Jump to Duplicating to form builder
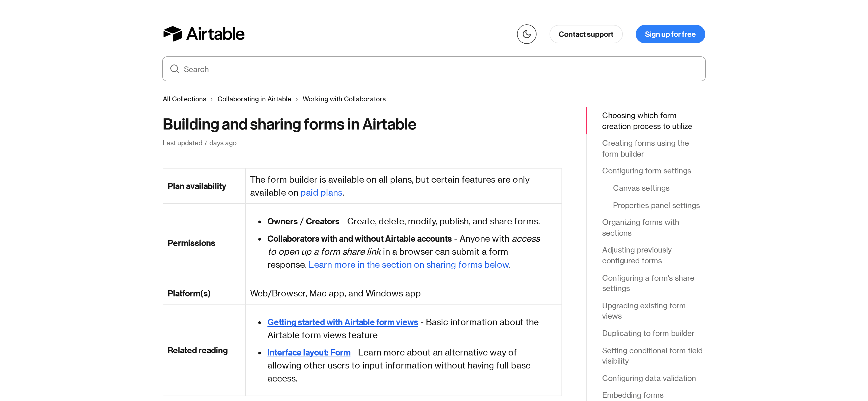Screen dimensions: 868x401 [x=648, y=333]
